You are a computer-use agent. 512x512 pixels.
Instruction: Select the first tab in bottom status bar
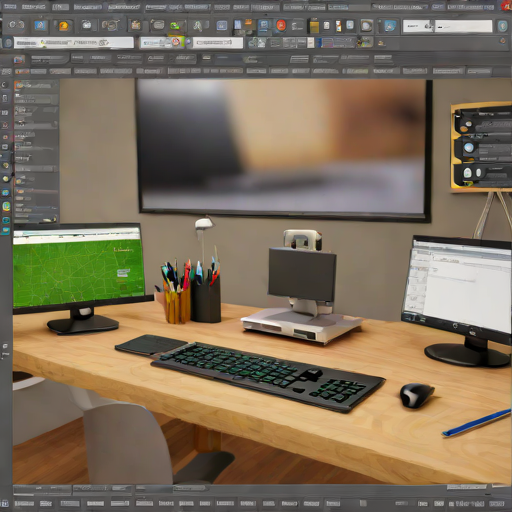(x=24, y=503)
